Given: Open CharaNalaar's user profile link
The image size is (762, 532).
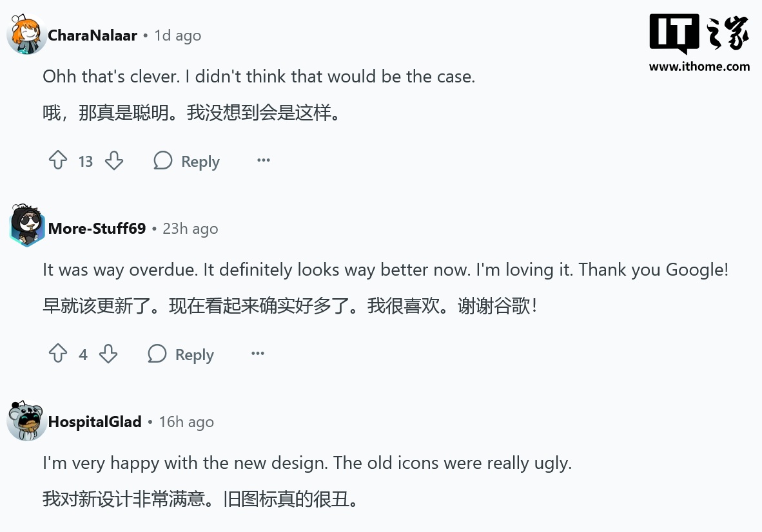Looking at the screenshot, I should pyautogui.click(x=92, y=35).
